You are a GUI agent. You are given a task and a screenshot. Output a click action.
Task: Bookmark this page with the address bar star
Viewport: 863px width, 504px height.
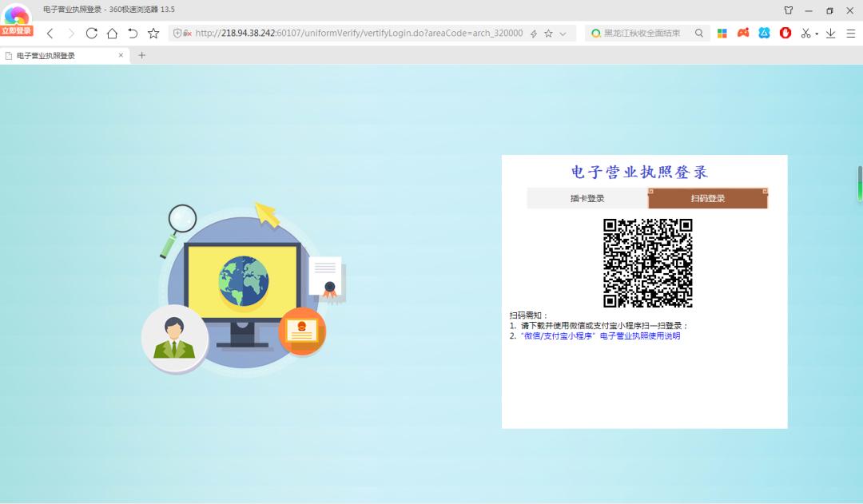[x=548, y=34]
